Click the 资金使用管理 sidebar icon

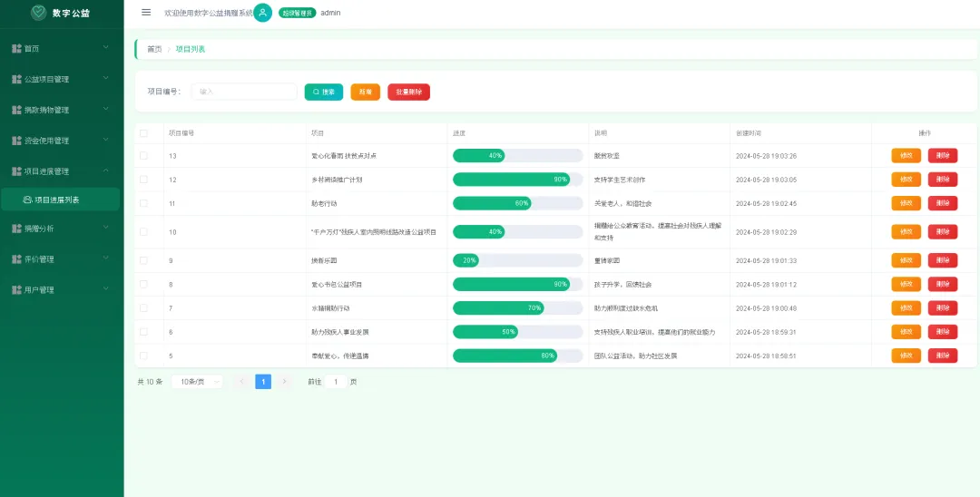(17, 141)
